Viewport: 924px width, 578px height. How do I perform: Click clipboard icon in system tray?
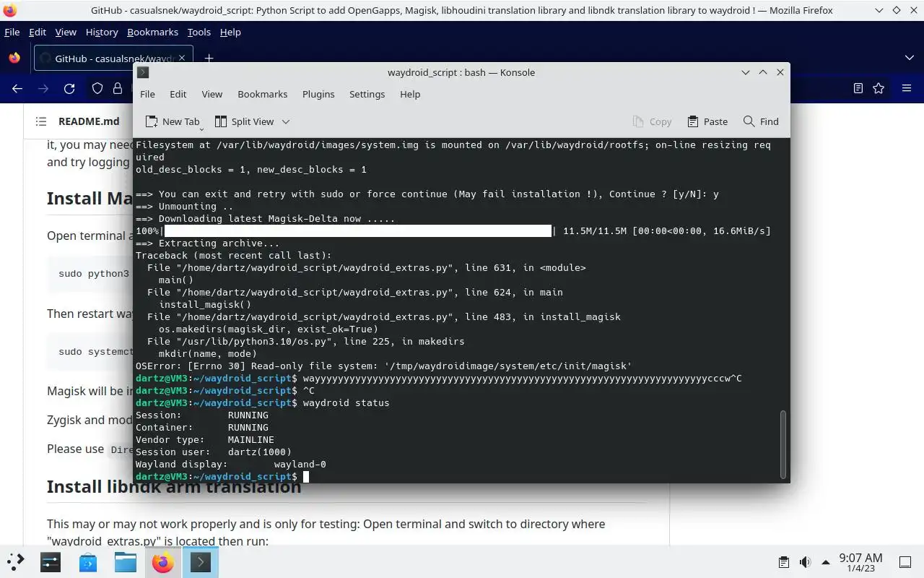point(784,562)
